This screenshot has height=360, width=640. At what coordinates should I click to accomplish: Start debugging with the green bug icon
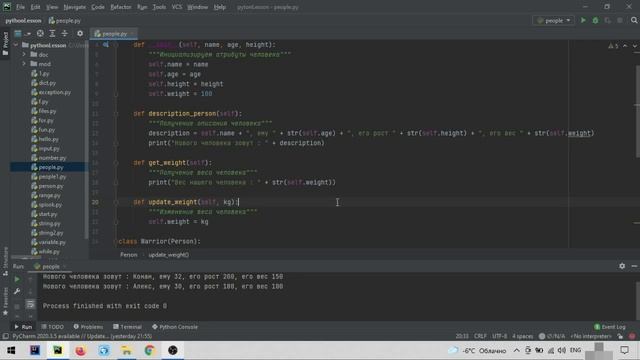point(595,20)
